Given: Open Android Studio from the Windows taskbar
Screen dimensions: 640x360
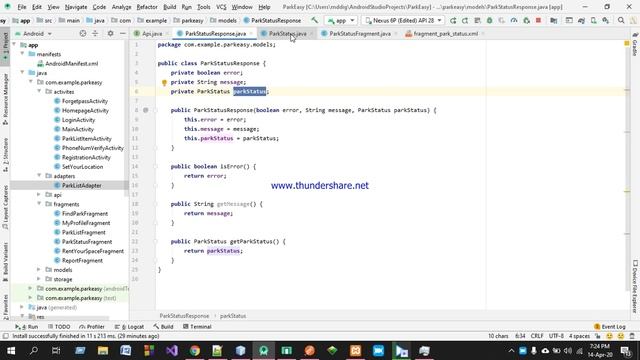Looking at the screenshot, I should (x=264, y=351).
